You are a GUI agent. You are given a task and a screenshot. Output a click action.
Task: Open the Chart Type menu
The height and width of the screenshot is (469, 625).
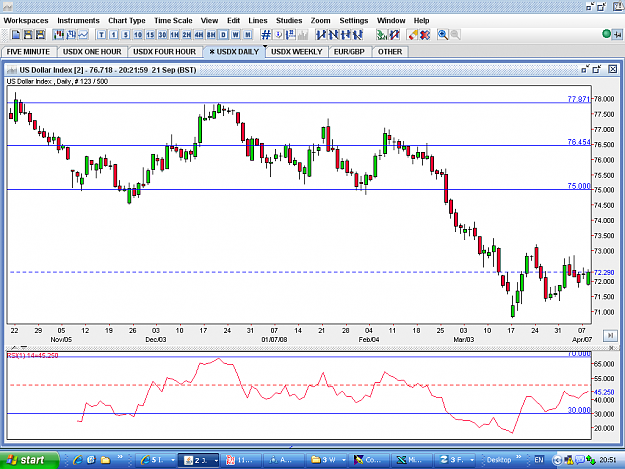click(127, 21)
